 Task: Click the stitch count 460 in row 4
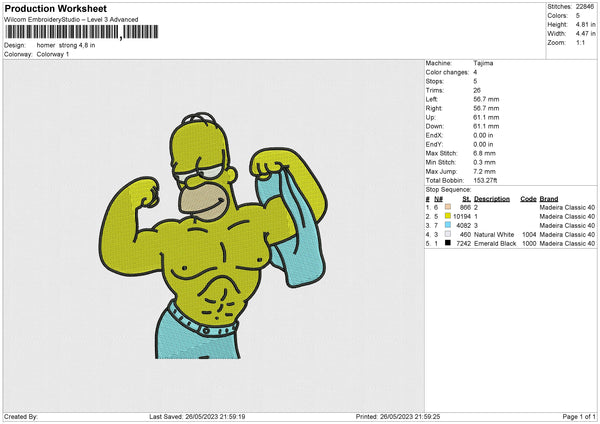[465, 235]
